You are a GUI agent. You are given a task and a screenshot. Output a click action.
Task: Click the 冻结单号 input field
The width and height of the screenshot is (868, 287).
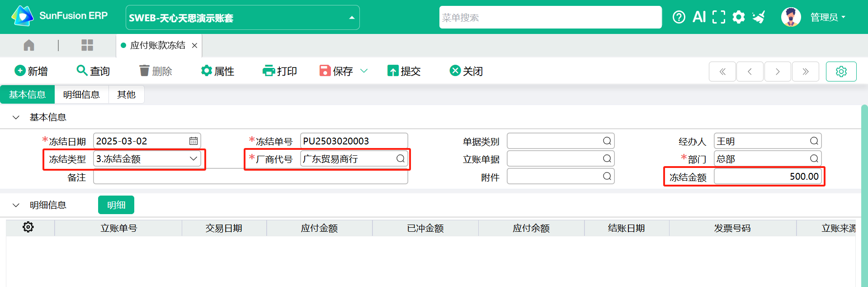click(x=354, y=141)
